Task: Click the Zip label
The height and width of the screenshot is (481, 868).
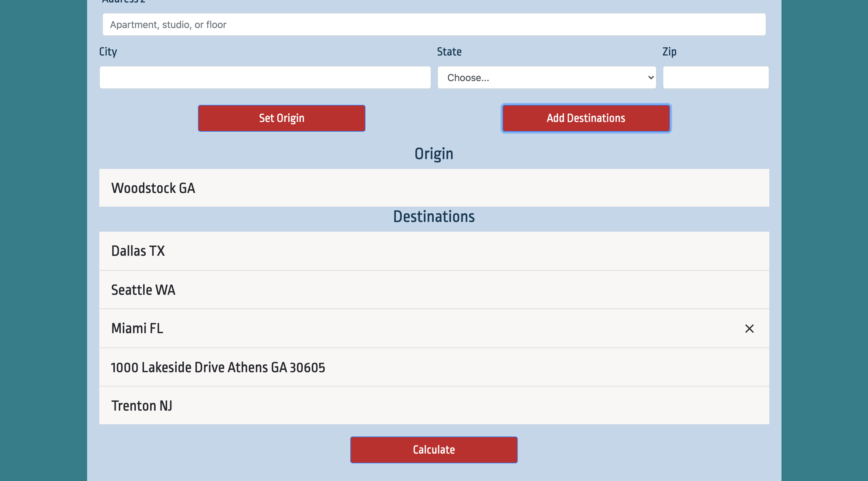Action: (669, 52)
